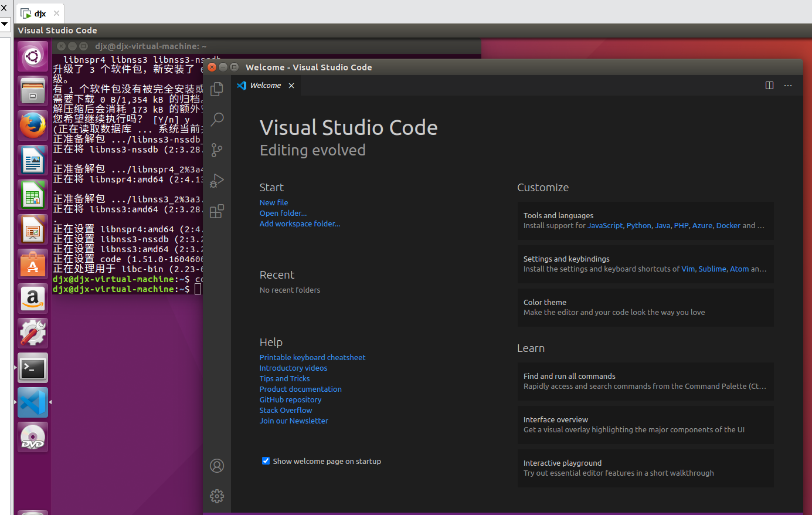The height and width of the screenshot is (515, 812).
Task: Open System Settings from the dock
Action: pos(33,333)
